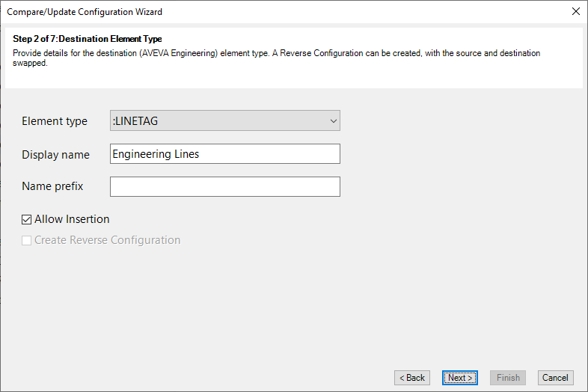Click the greyed-out Finish button
The height and width of the screenshot is (392, 588).
click(508, 377)
